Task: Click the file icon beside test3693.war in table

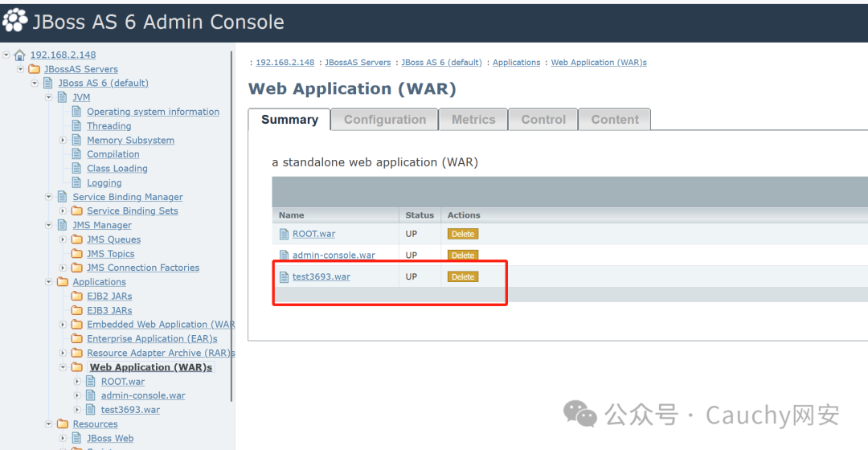Action: coord(284,276)
